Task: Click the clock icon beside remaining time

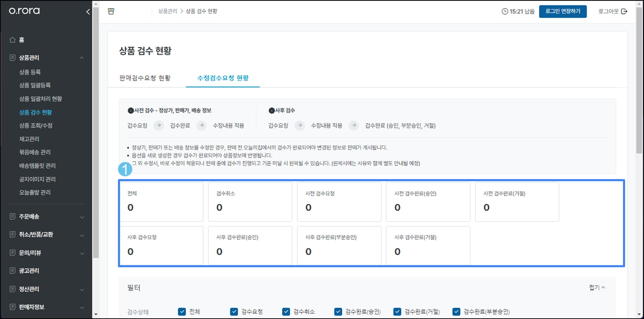Action: (505, 12)
